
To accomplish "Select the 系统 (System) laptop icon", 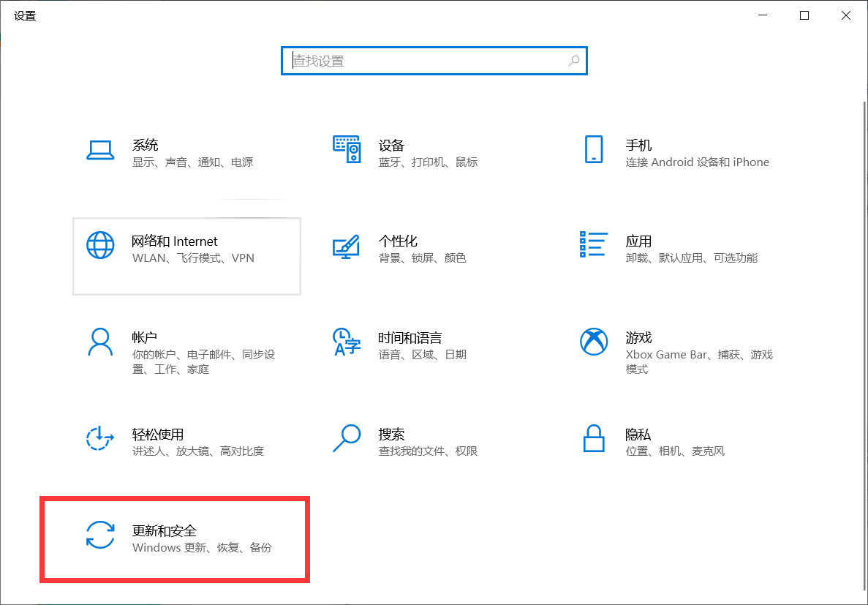I will click(100, 149).
